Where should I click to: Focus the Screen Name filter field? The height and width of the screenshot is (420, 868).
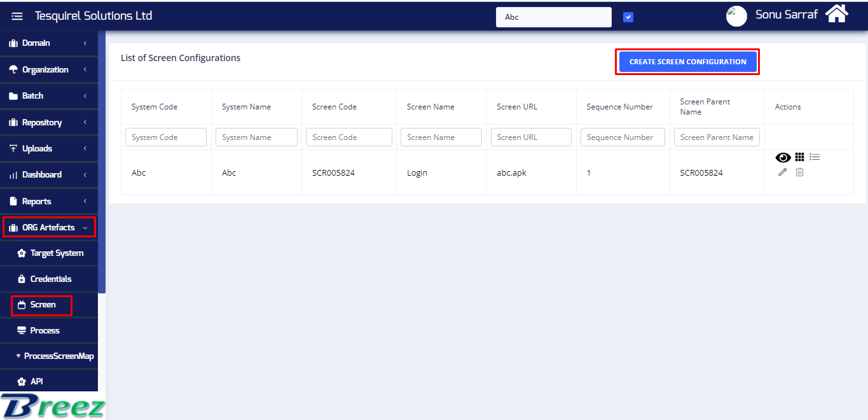coord(441,137)
